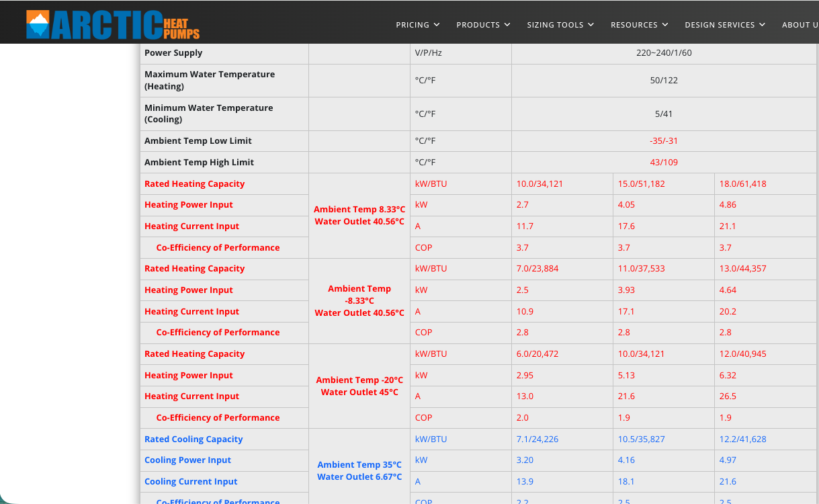The image size is (819, 504).
Task: Click Ambient Temp -20°C Water Outlet 45°C
Action: click(x=359, y=386)
